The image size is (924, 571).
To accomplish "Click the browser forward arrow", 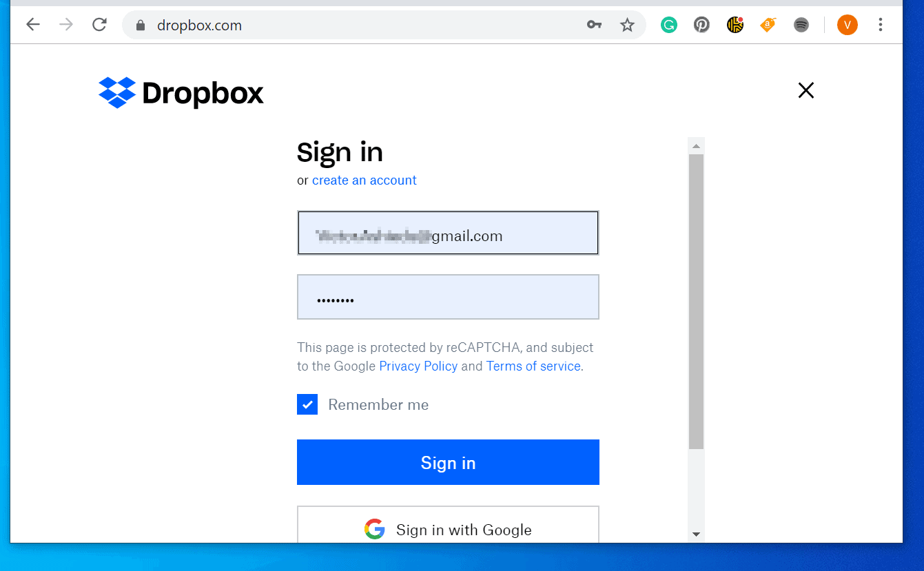I will 66,25.
